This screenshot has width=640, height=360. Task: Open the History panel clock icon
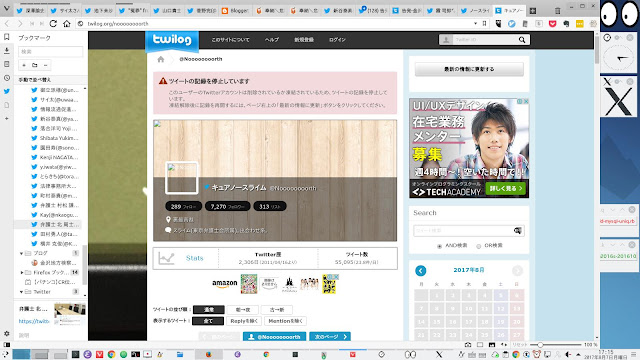(7, 78)
